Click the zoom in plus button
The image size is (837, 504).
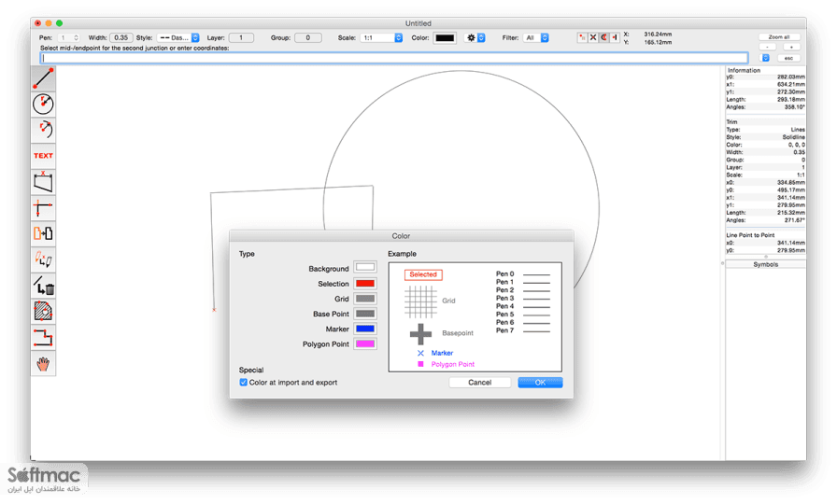point(791,47)
